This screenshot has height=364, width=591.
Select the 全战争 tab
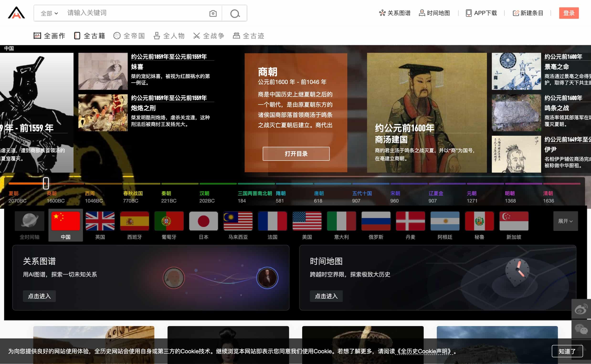pyautogui.click(x=209, y=36)
